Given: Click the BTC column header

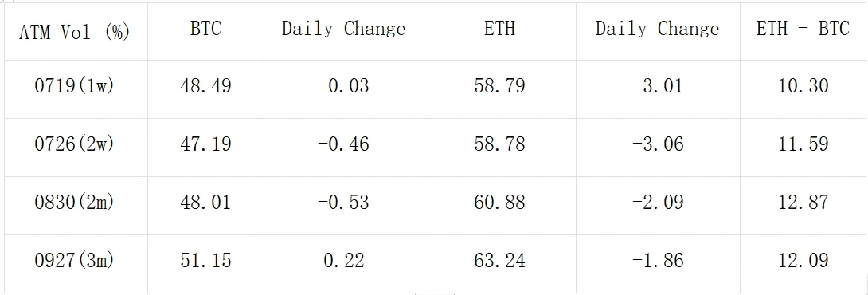Looking at the screenshot, I should (x=205, y=32).
